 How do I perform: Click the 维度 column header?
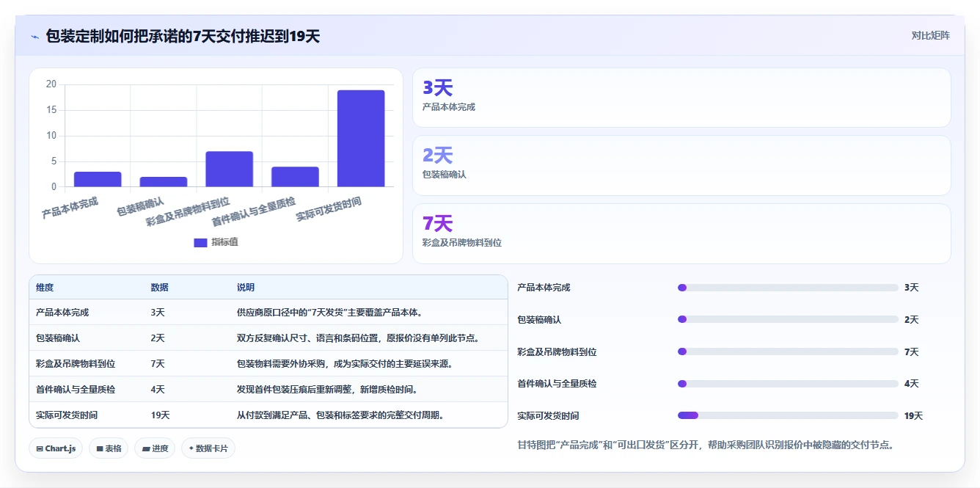click(x=45, y=288)
